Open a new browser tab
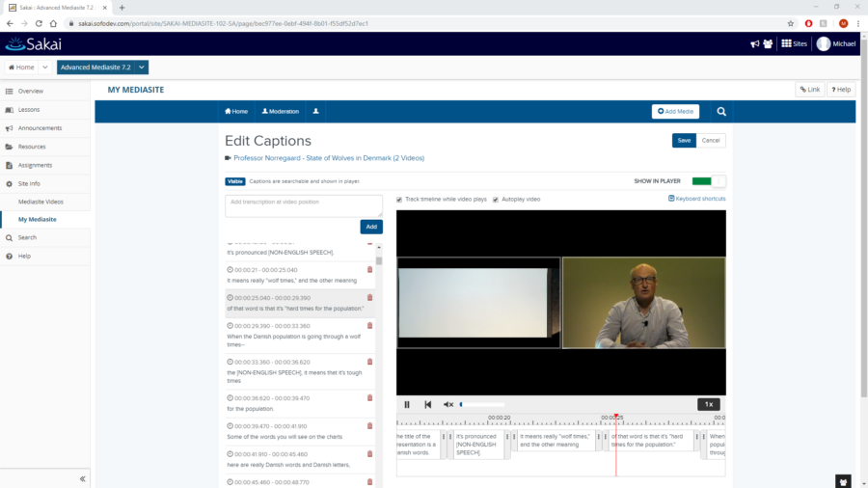The image size is (868, 488). tap(122, 7)
